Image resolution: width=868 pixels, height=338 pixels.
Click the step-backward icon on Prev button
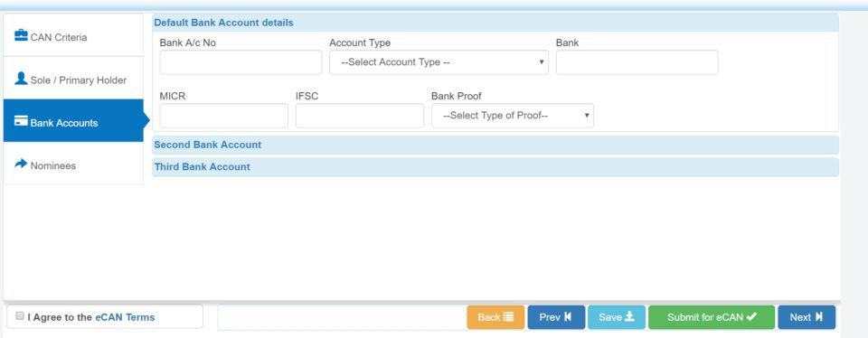pos(568,317)
